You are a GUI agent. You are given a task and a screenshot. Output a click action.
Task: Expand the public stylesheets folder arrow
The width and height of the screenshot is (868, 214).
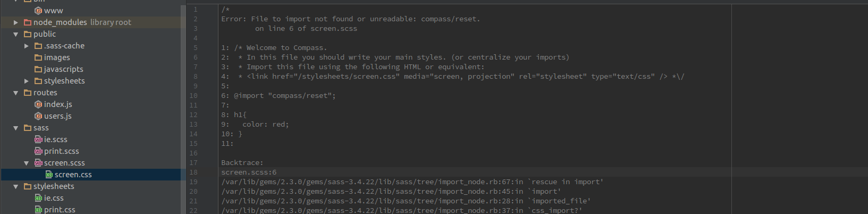27,81
